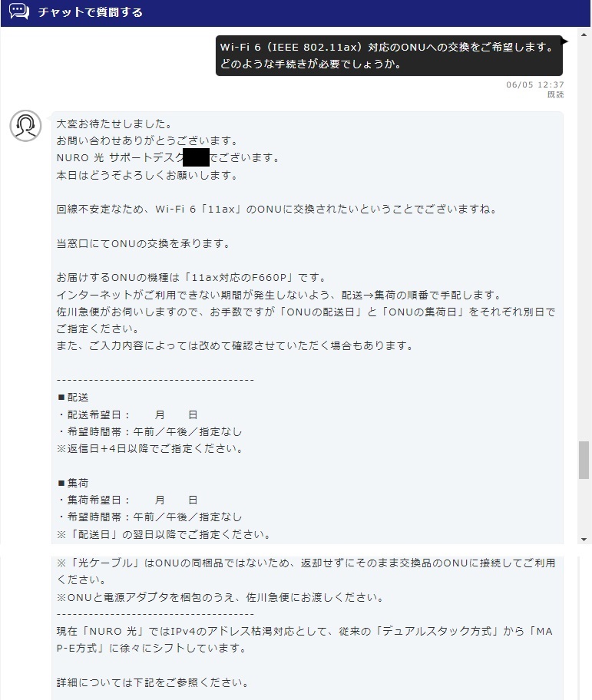Click the 既読 read status label

[555, 94]
